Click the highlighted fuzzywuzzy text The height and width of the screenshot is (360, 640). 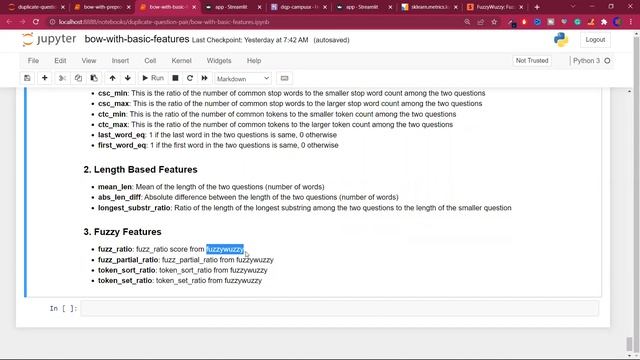[225, 249]
